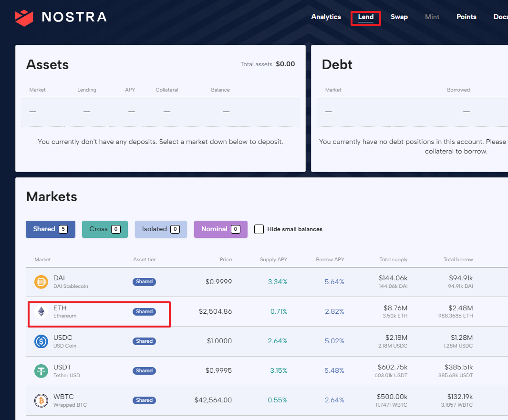Image resolution: width=508 pixels, height=420 pixels.
Task: Click the Price column header
Action: coord(226,259)
